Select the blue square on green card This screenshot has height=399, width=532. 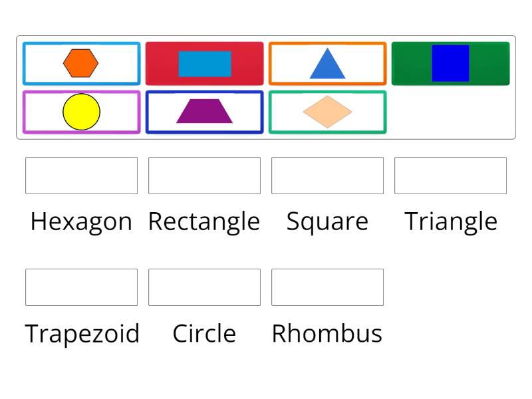click(450, 64)
